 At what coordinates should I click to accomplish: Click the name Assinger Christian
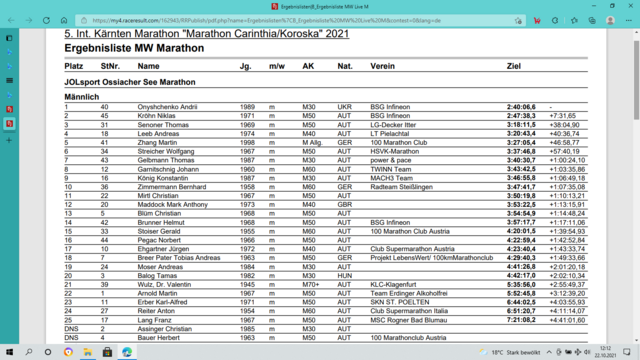164,329
